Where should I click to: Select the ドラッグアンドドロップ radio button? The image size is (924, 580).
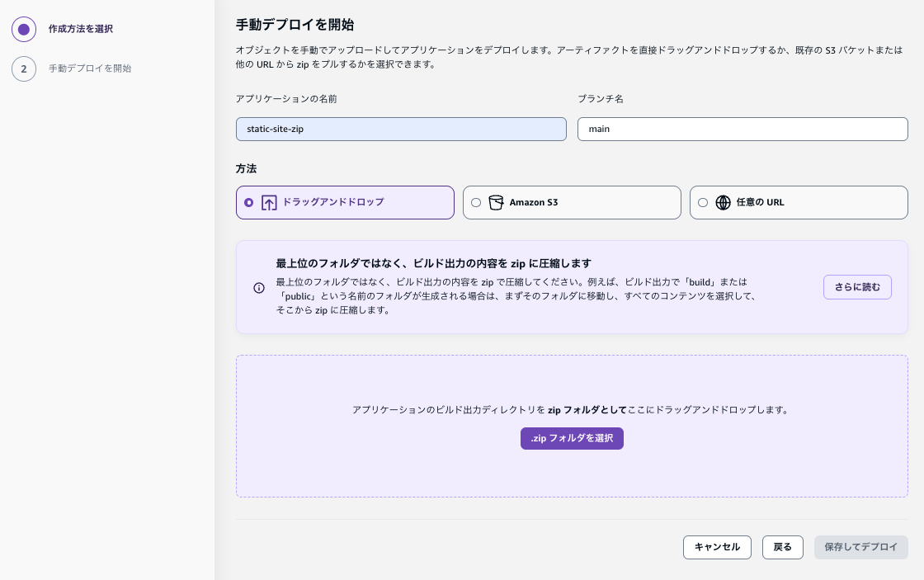tap(249, 202)
